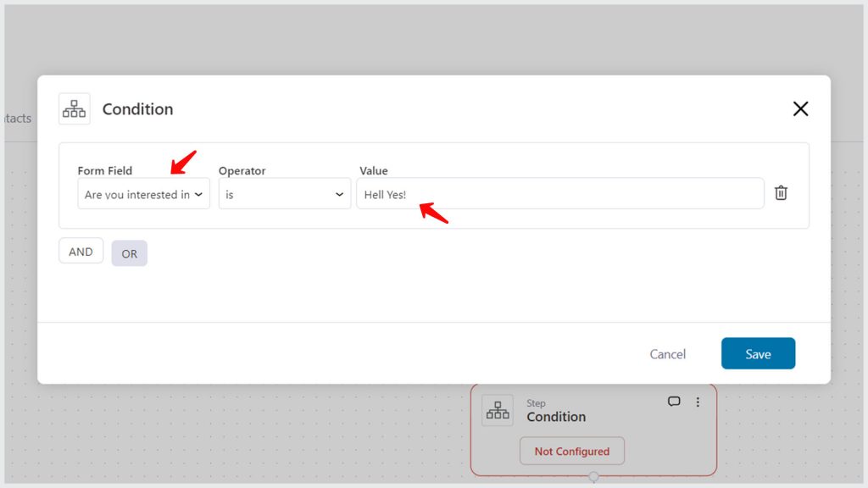Close the Condition dialog with the X icon
The width and height of the screenshot is (868, 488).
(x=800, y=109)
